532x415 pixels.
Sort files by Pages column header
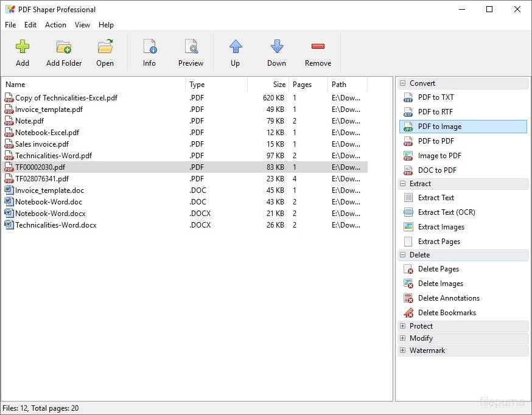[x=308, y=85]
